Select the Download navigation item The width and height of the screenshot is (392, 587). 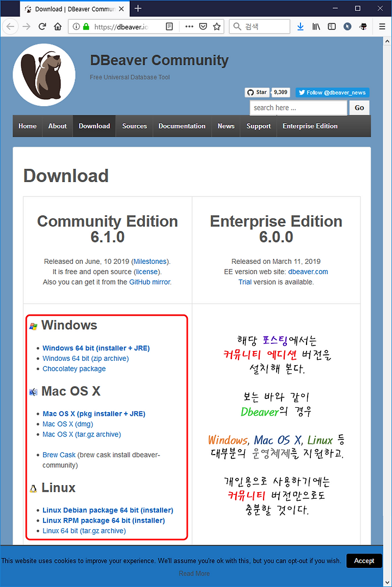coord(94,126)
